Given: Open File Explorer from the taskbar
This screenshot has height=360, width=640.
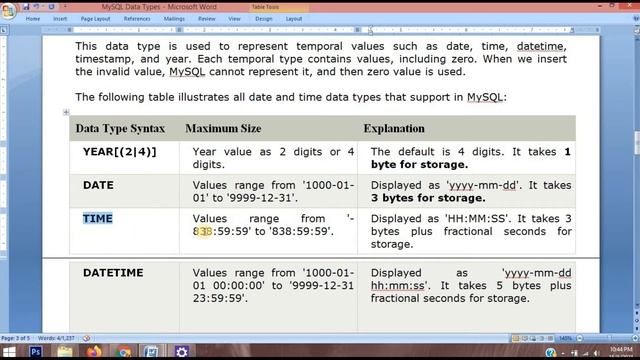Looking at the screenshot, I should [64, 351].
